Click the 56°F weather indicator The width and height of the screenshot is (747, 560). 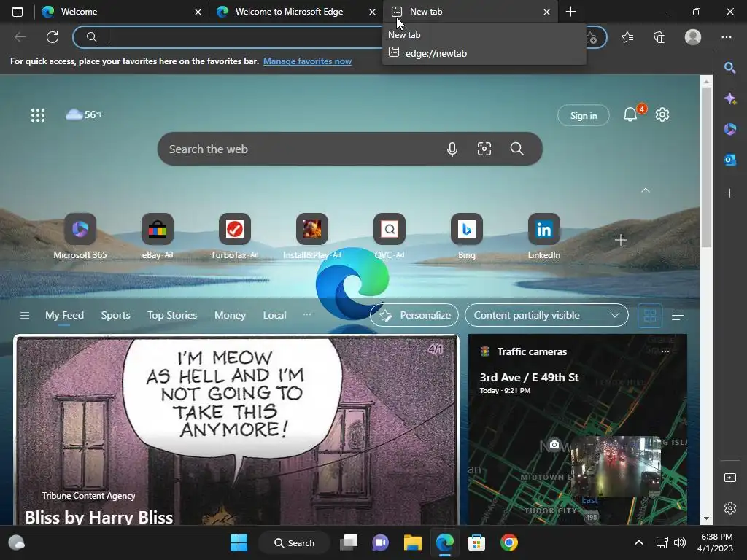click(85, 114)
